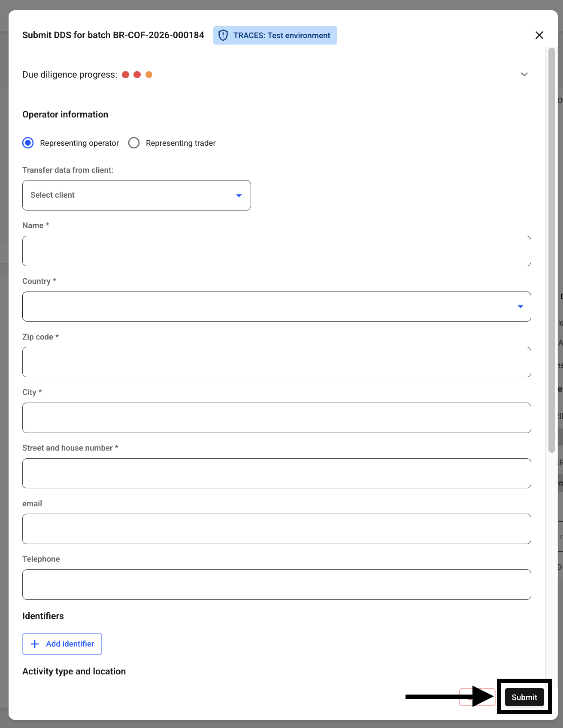563x728 pixels.
Task: Select Representing trader radio button
Action: (x=134, y=143)
